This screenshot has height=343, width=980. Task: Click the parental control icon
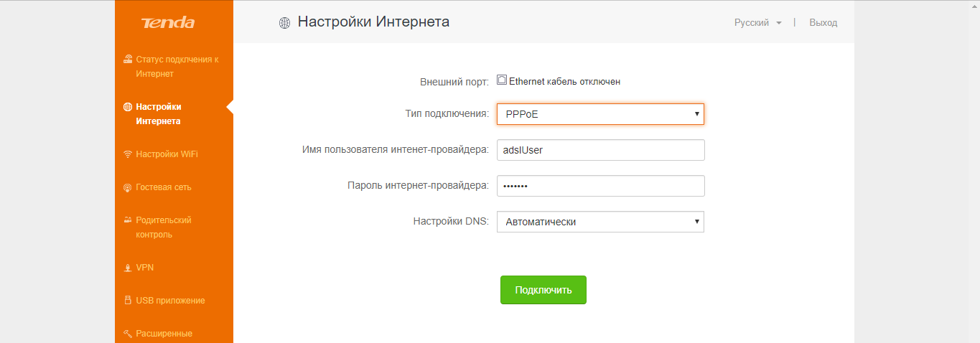pyautogui.click(x=128, y=220)
